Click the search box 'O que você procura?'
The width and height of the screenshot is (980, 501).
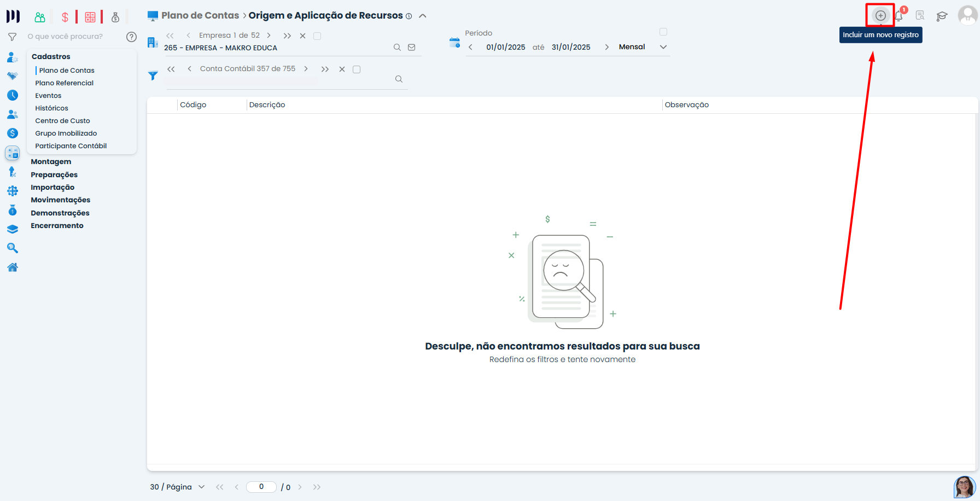[74, 37]
